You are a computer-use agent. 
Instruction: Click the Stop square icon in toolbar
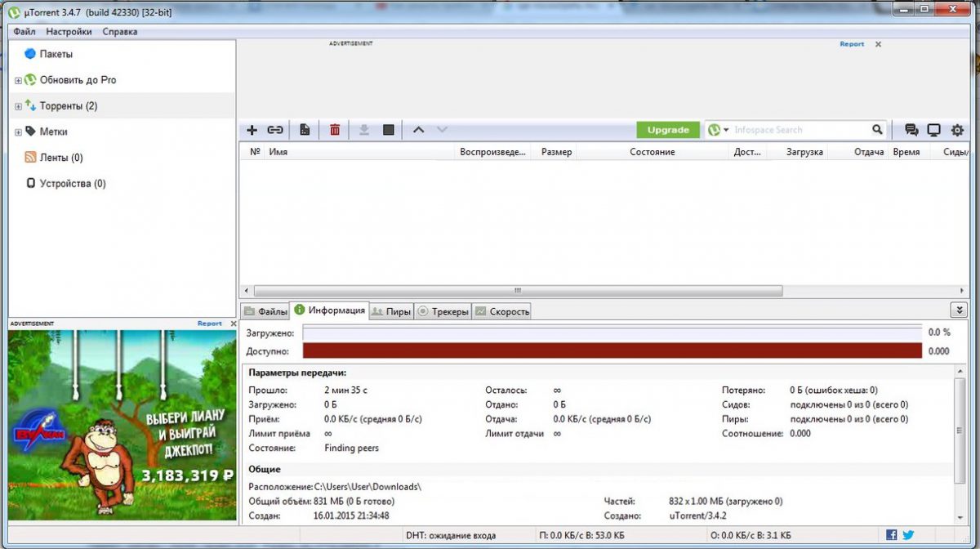389,130
